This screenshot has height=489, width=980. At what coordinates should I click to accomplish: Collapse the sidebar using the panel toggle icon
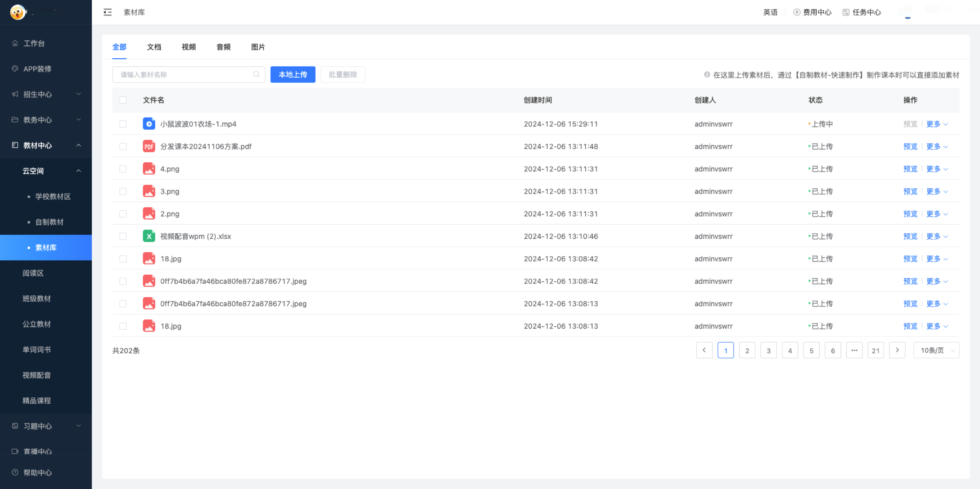[107, 12]
